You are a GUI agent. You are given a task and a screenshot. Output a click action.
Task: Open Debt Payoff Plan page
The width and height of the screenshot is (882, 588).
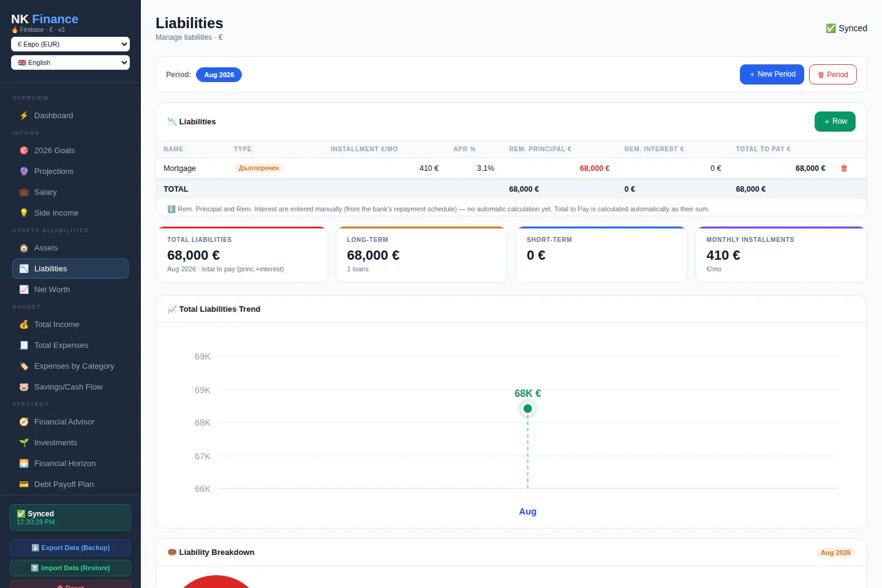click(70, 484)
